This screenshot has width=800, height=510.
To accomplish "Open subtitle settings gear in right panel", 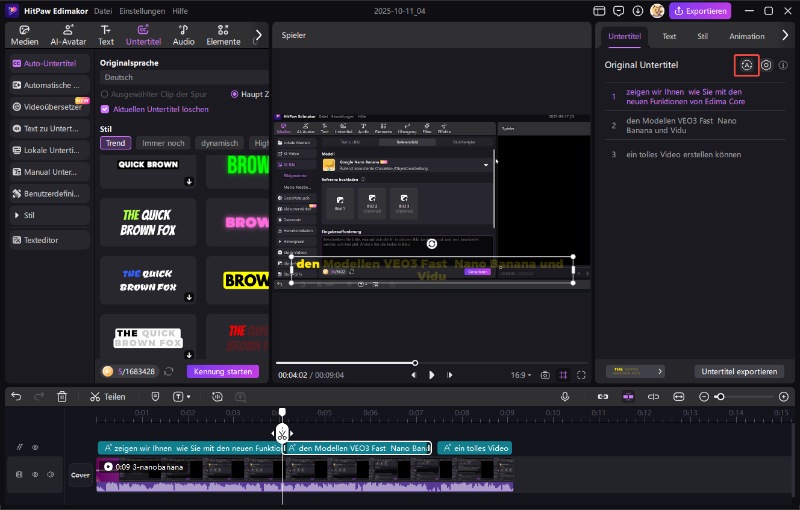I will click(x=766, y=65).
